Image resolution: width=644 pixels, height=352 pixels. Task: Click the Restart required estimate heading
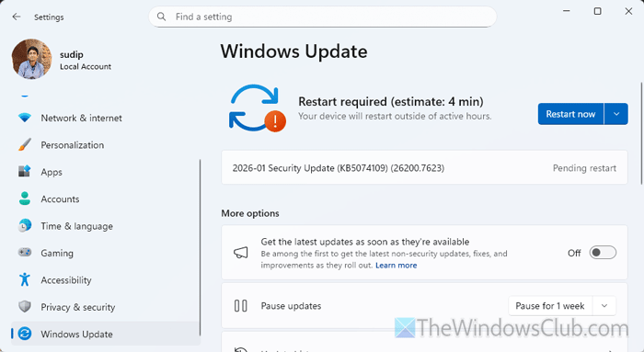(x=391, y=101)
